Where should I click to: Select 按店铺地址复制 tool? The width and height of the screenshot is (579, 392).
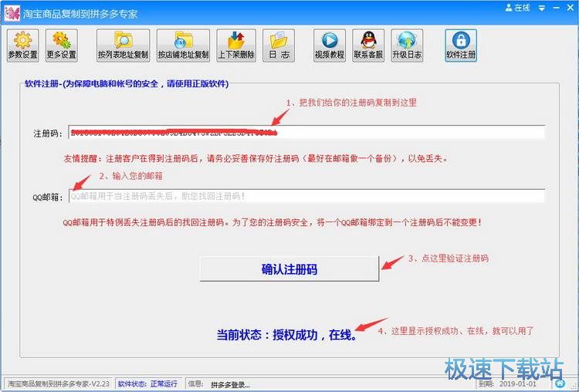183,46
